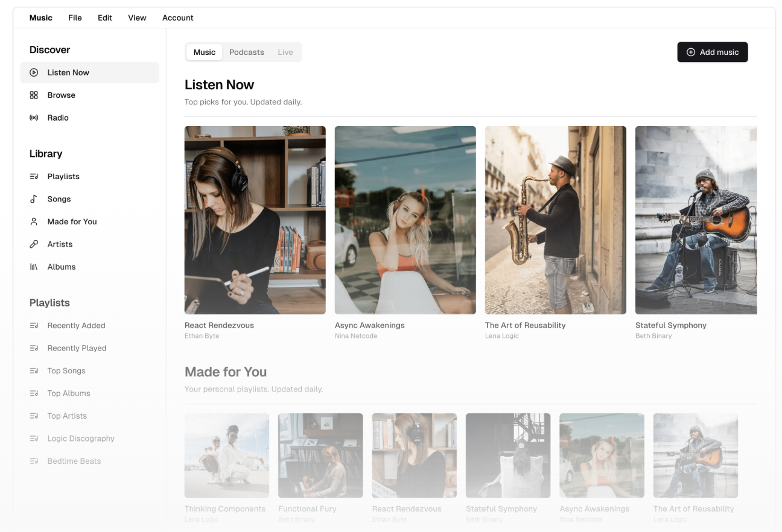Image resolution: width=782 pixels, height=532 pixels.
Task: Click the Nina Netcode artist name in Listen Now
Action: [356, 336]
